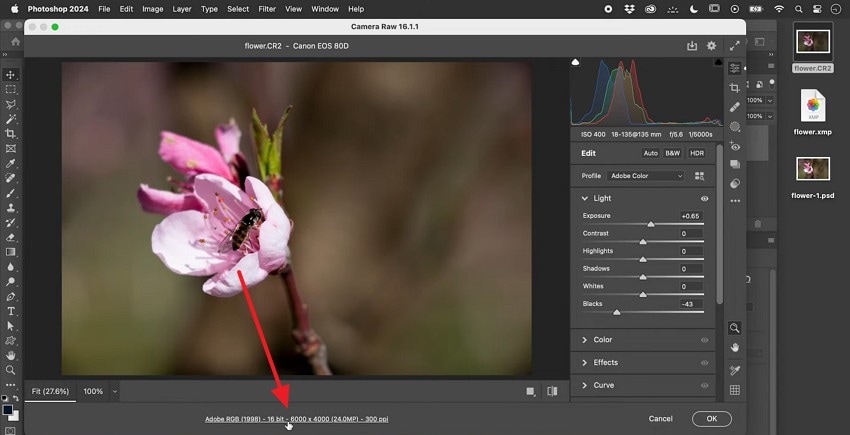The width and height of the screenshot is (850, 435).
Task: Expand the Color section
Action: click(585, 340)
